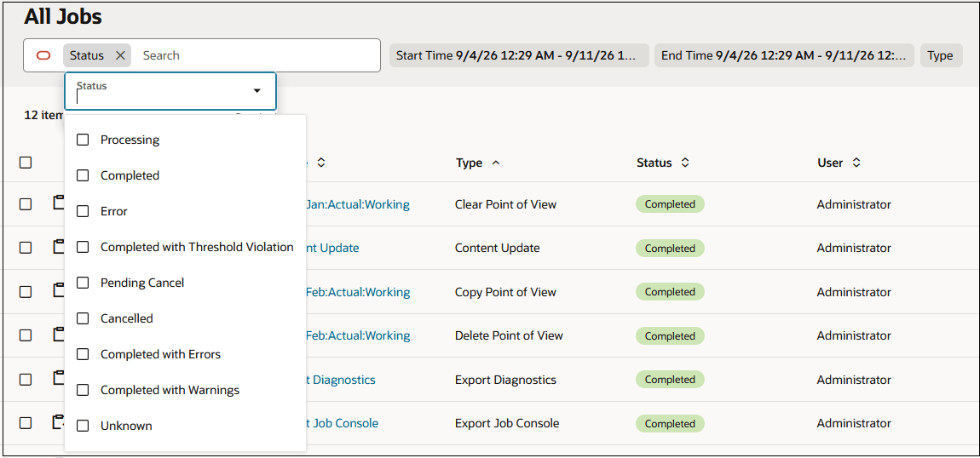Remove the Status filter chip with X

point(121,55)
